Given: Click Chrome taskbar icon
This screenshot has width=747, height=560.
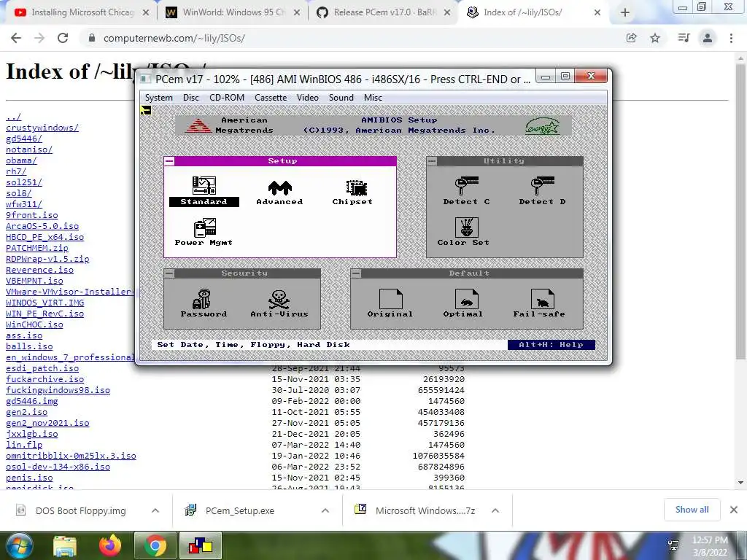Looking at the screenshot, I should pyautogui.click(x=155, y=545).
